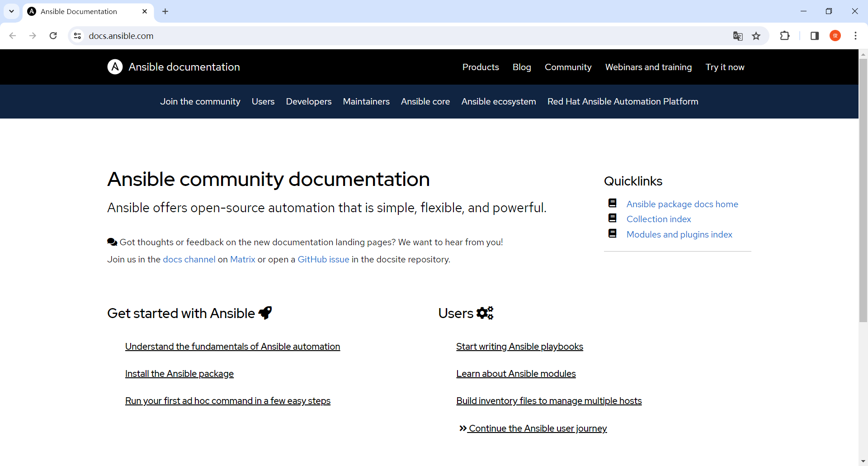Click the Ansible logo icon in header
Screen dimensions: 868x466
coord(115,67)
